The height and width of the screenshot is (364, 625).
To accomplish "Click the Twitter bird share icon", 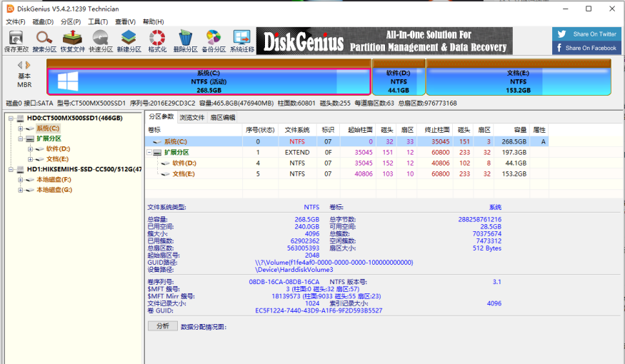I will pos(562,34).
